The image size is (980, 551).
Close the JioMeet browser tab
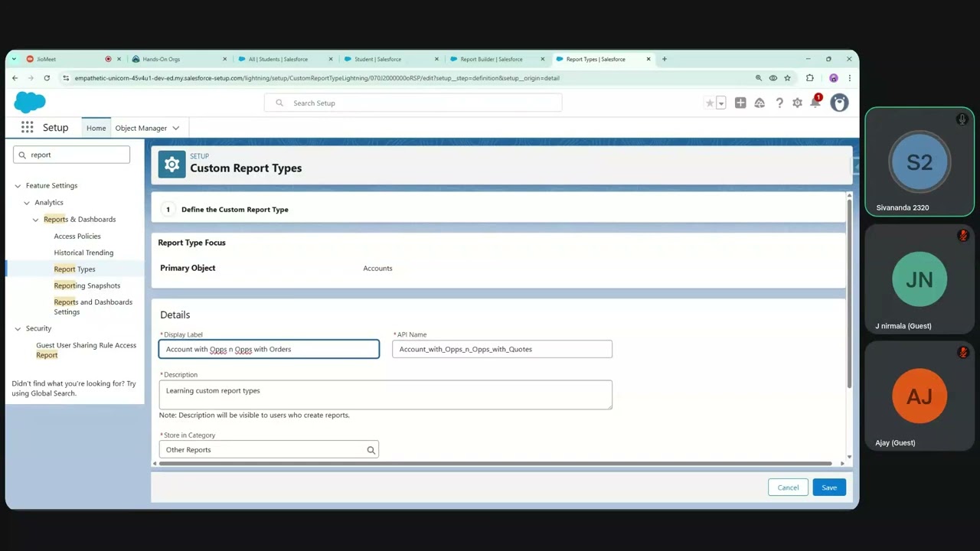(119, 59)
